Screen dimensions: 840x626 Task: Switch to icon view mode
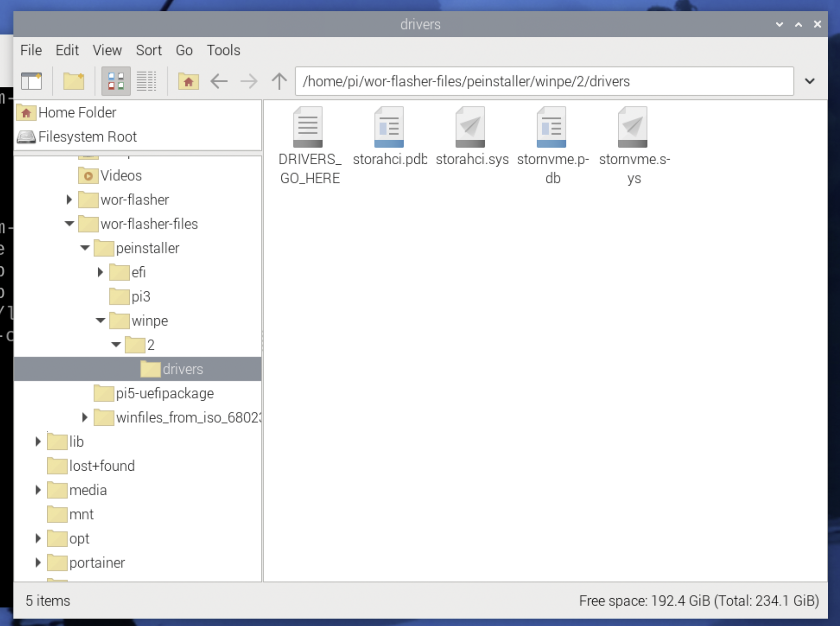pos(116,81)
